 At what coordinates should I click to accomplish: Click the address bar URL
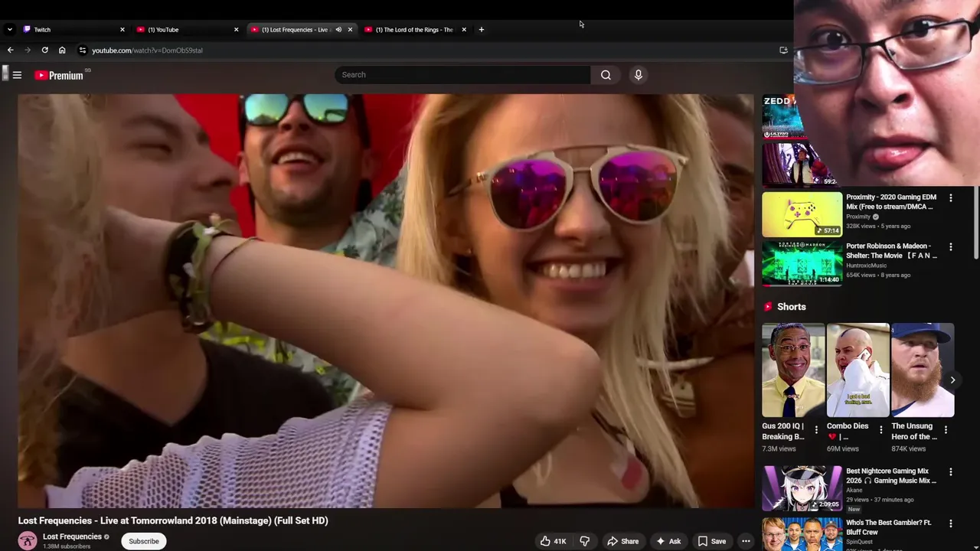(147, 51)
